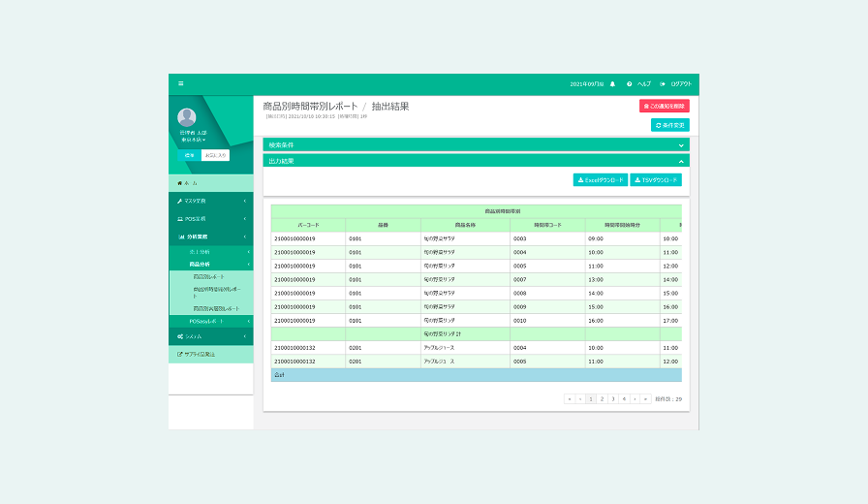Image resolution: width=868 pixels, height=504 pixels.
Task: Collapse the 出力結果 panel chevron
Action: coord(681,161)
